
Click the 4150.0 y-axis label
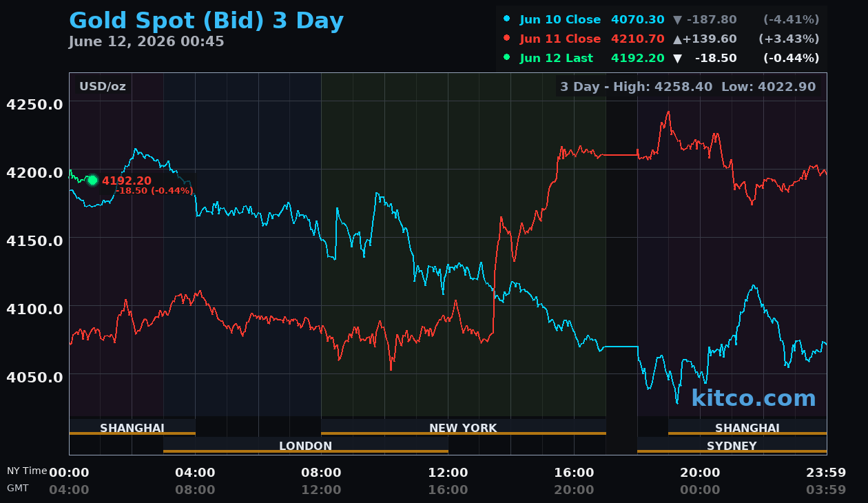[34, 240]
